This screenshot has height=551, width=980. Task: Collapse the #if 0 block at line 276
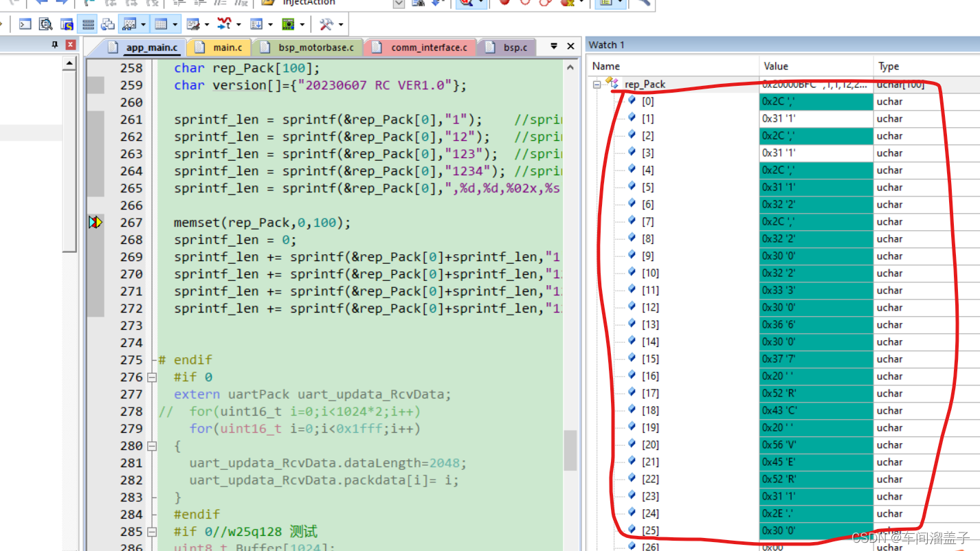(x=151, y=377)
